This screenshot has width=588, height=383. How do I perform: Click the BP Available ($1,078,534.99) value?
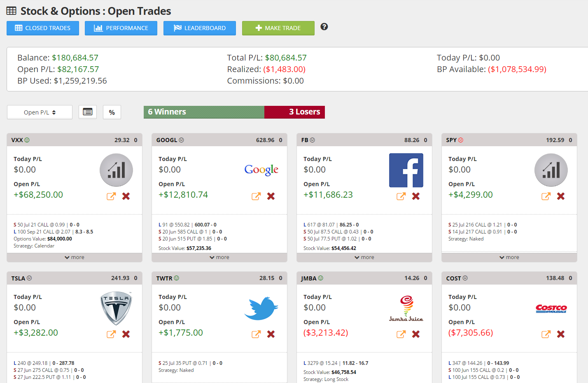click(517, 69)
